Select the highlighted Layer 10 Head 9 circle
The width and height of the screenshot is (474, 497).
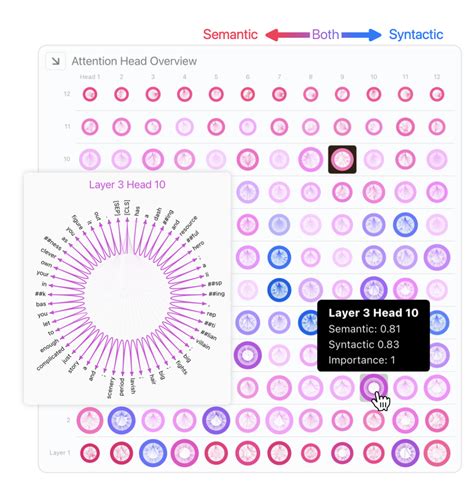click(x=342, y=159)
